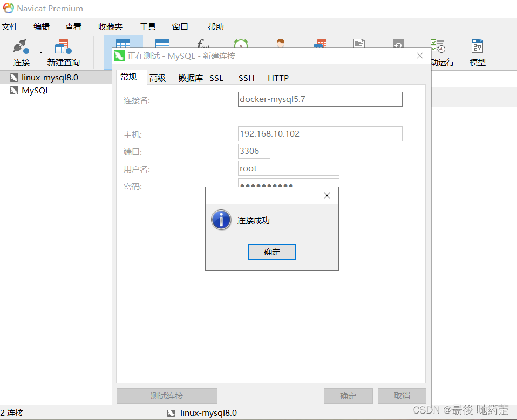Click the blue information icon in message box
This screenshot has height=420, width=517.
pos(221,220)
